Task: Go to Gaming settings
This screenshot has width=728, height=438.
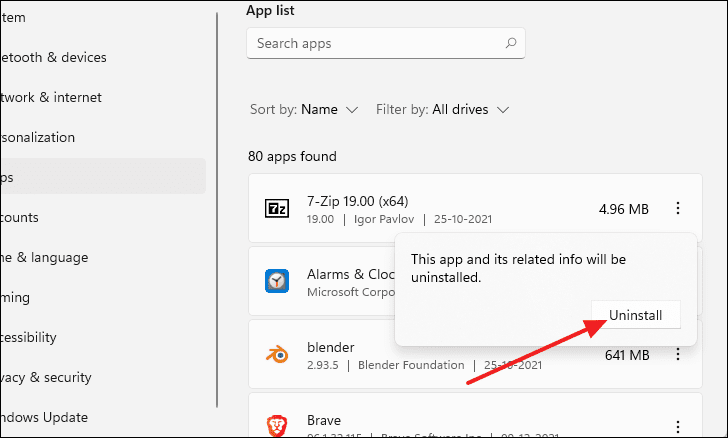Action: [x=15, y=297]
